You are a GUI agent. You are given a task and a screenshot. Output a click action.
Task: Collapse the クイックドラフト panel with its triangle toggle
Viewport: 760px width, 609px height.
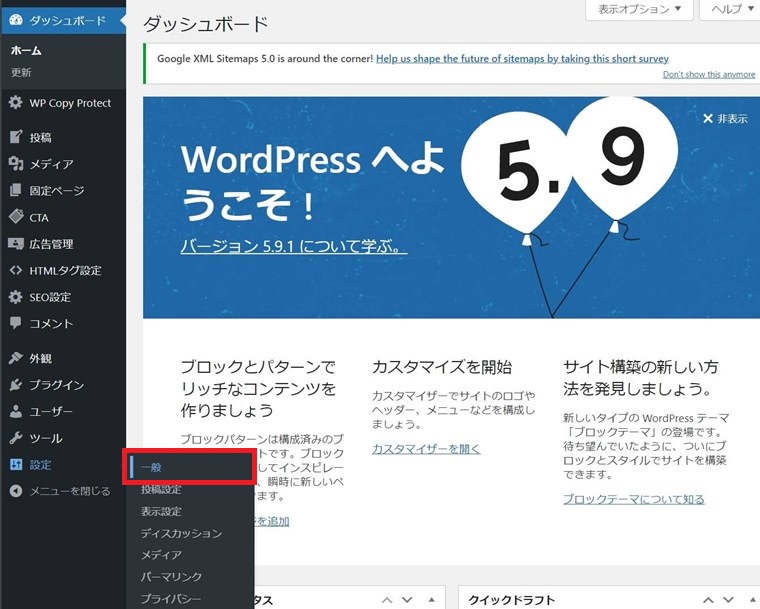(x=753, y=600)
